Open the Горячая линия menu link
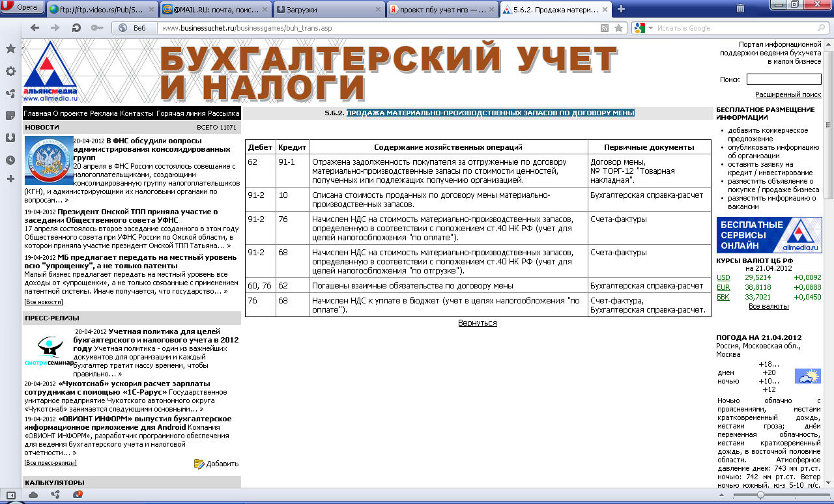Viewport: 834px width, 504px height. (182, 113)
